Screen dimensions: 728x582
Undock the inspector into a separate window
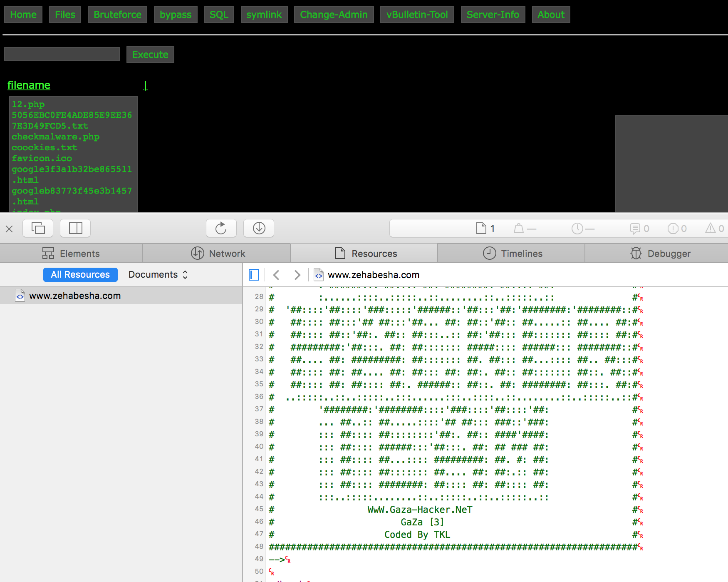pos(38,228)
